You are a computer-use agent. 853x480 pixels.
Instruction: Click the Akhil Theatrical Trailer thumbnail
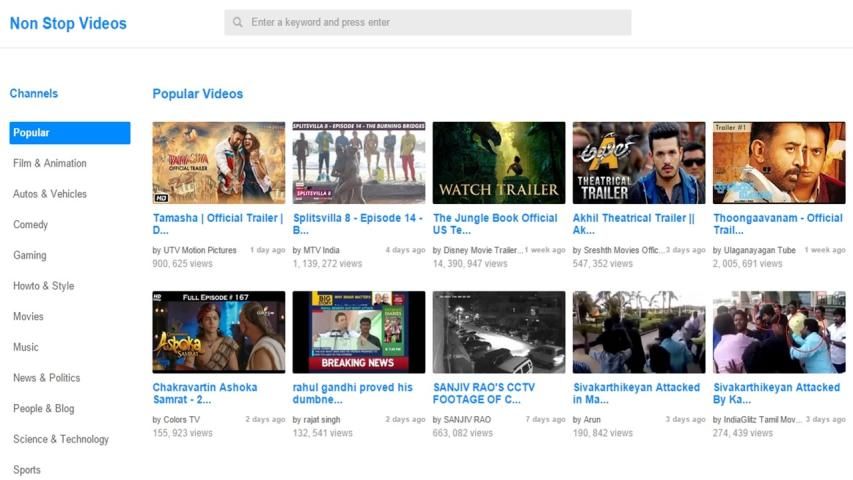pyautogui.click(x=638, y=163)
